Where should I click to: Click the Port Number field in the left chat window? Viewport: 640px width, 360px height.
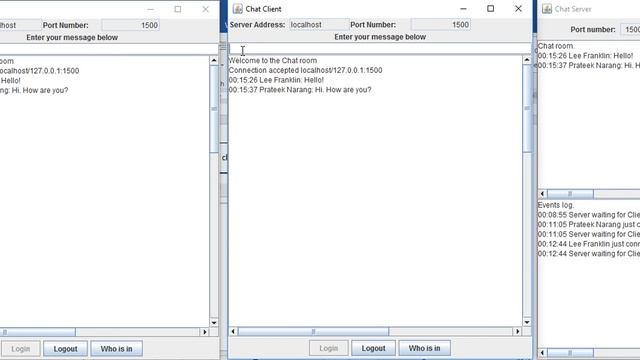[130, 25]
